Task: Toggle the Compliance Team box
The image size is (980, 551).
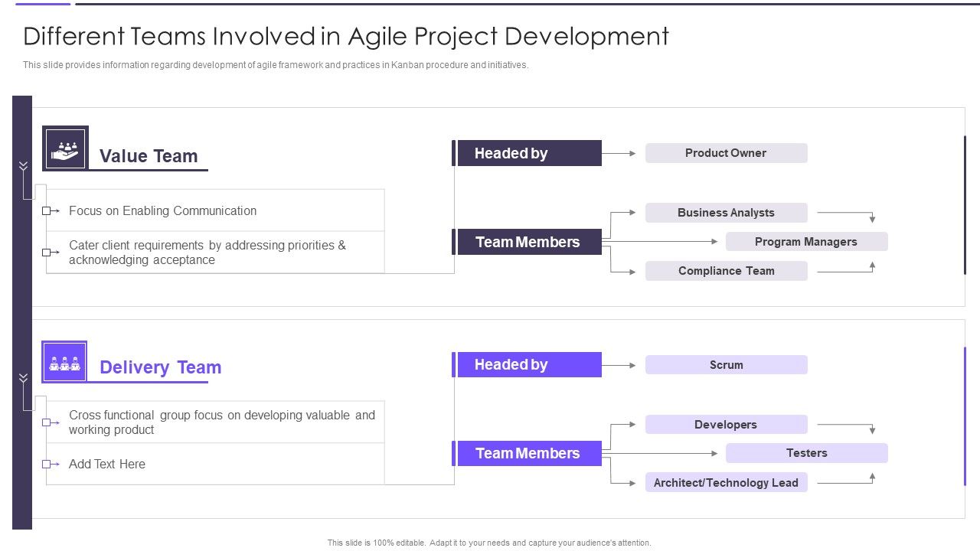Action: pos(726,270)
